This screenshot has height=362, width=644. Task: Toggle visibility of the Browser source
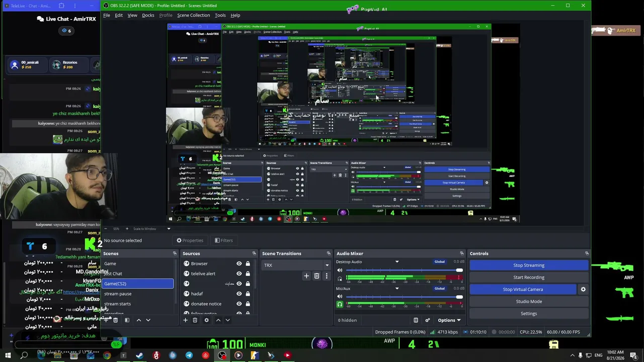click(x=239, y=263)
